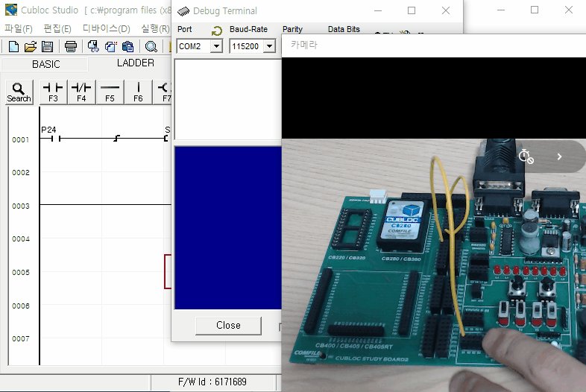Viewport: 586px width, 392px height.
Task: Save the program with the floppy disk icon
Action: [x=47, y=46]
